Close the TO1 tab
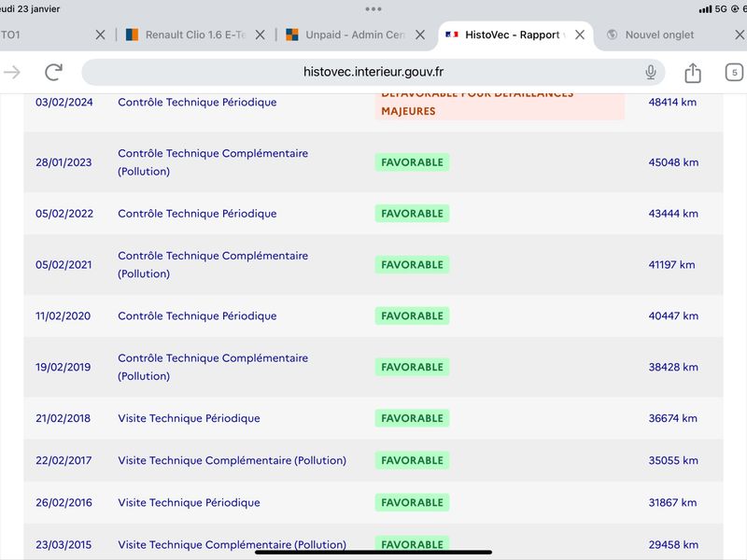Viewport: 747px width, 560px height. coord(100,35)
